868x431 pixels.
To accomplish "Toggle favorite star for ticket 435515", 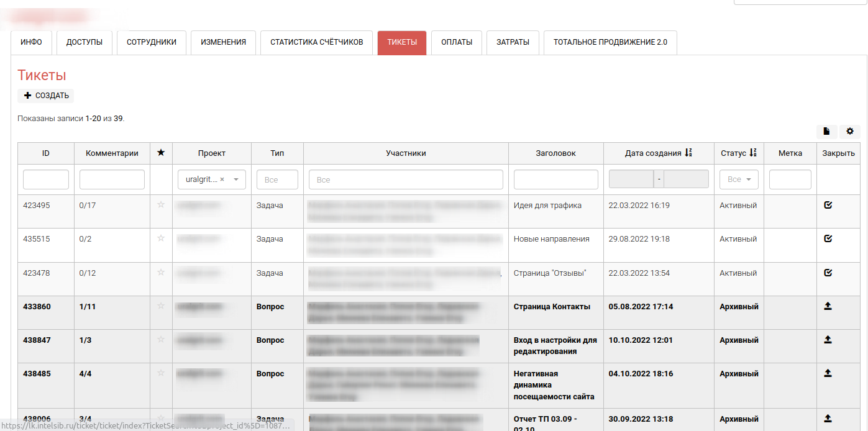I will (x=161, y=238).
